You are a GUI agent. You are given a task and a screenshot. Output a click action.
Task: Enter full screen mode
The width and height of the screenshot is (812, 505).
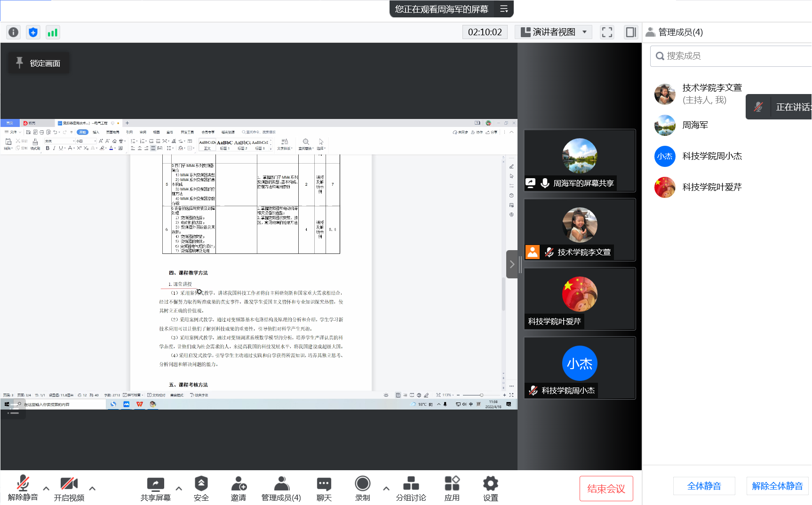607,32
